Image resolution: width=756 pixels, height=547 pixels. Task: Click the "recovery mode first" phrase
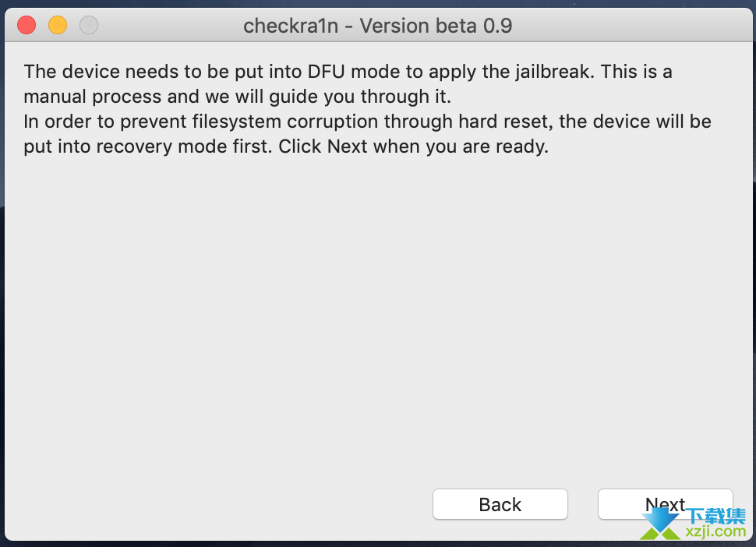pos(184,146)
